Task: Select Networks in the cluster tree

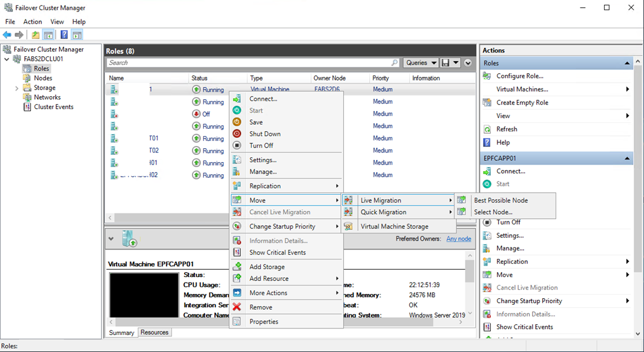Action: [x=47, y=97]
